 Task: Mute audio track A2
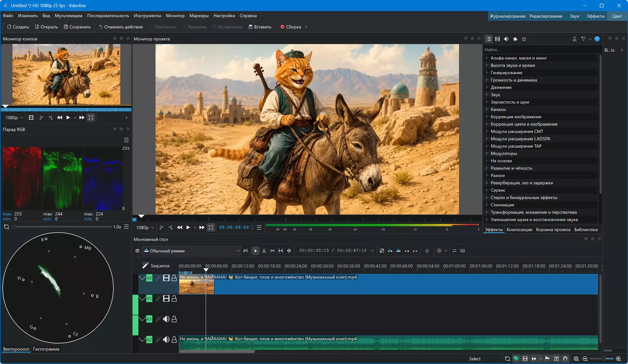coord(166,340)
